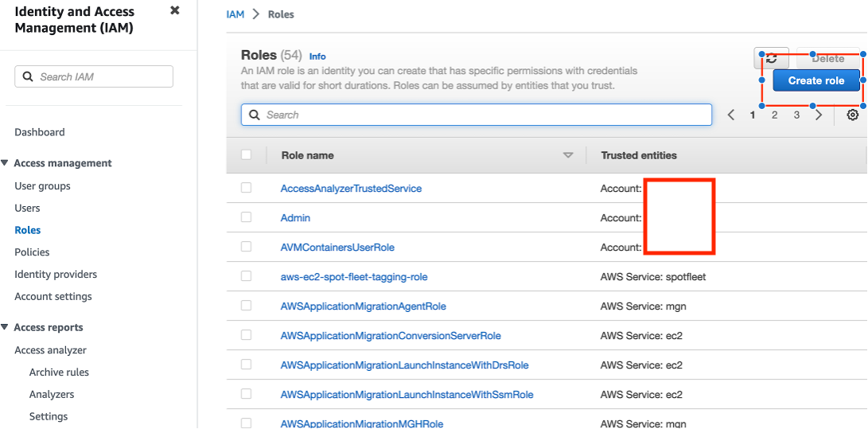Open the Info link next to Roles
The width and height of the screenshot is (868, 429).
click(x=317, y=57)
